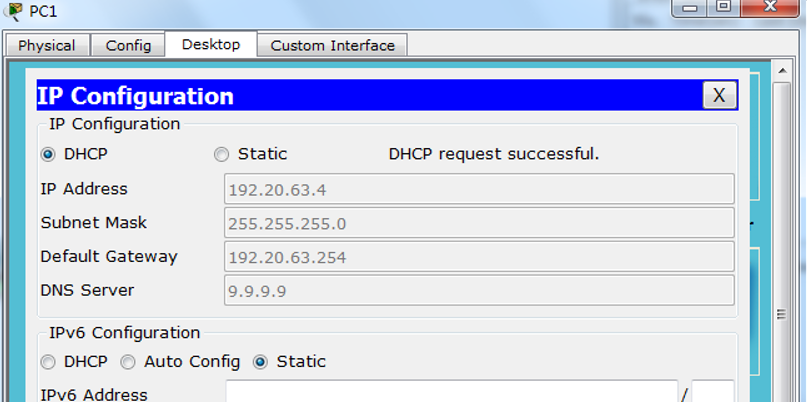Click the 'IP Address' label
Viewport: 807px width, 405px height.
click(x=84, y=189)
